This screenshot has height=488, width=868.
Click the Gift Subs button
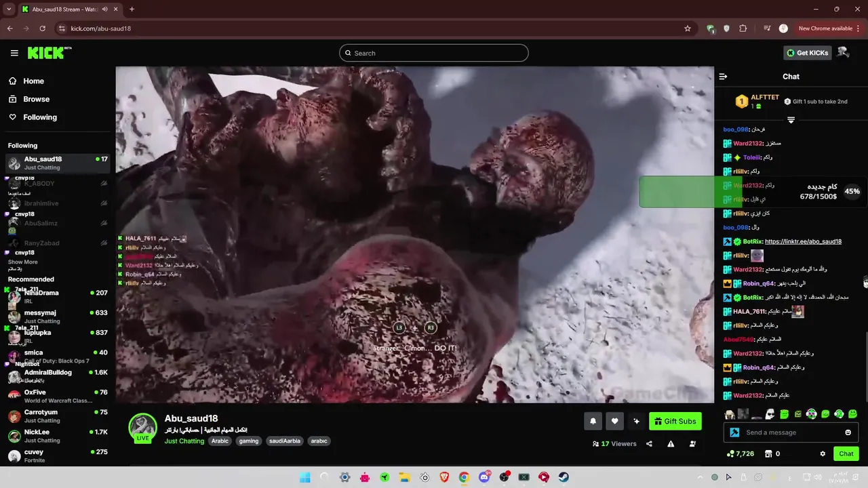click(x=675, y=421)
